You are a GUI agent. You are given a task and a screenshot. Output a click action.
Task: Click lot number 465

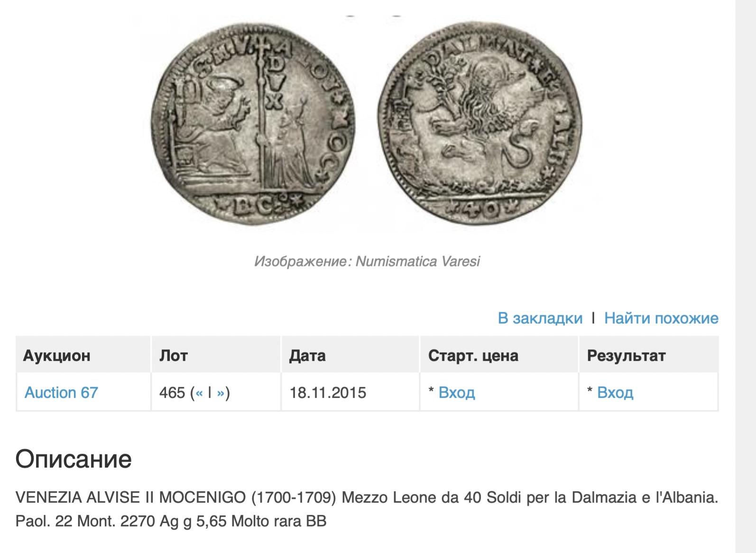(x=172, y=392)
